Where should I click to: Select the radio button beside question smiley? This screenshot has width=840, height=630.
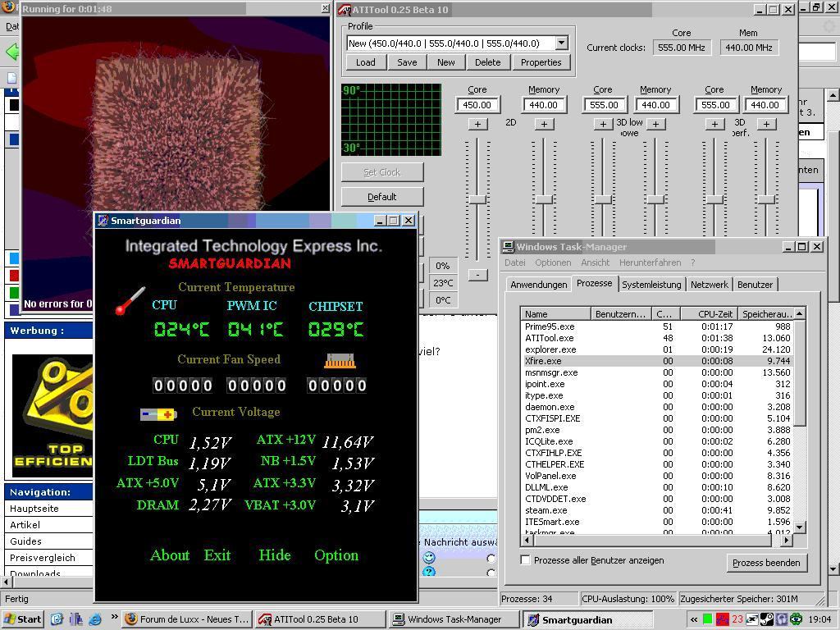(491, 572)
